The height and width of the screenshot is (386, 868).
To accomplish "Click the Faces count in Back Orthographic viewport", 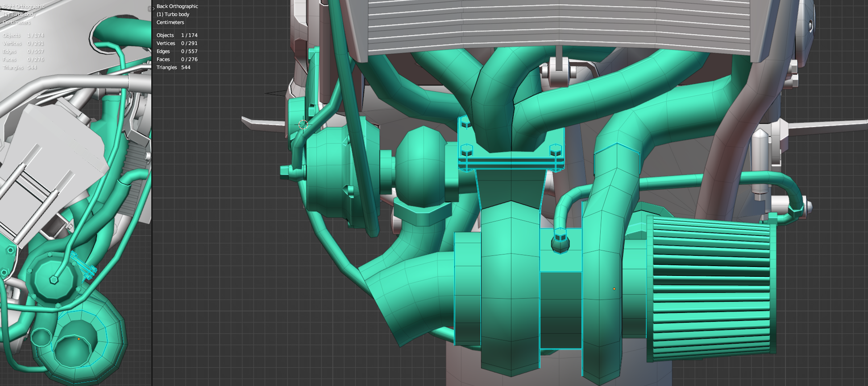I will (x=189, y=59).
